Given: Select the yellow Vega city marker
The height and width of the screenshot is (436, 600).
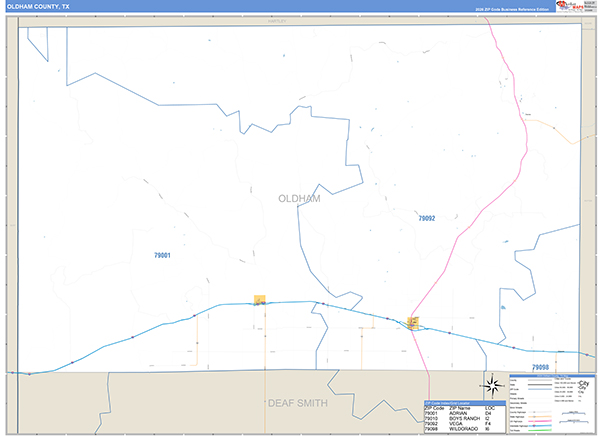Looking at the screenshot, I should (413, 323).
